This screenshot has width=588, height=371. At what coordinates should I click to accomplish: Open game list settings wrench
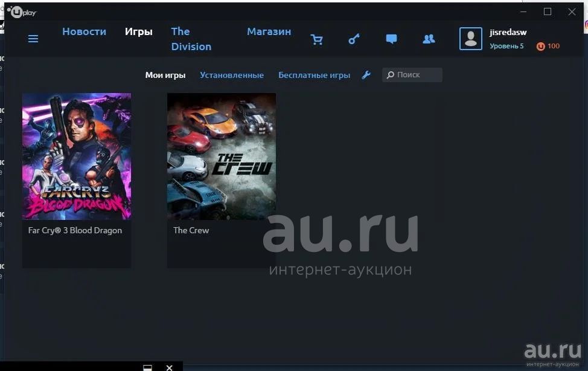366,75
